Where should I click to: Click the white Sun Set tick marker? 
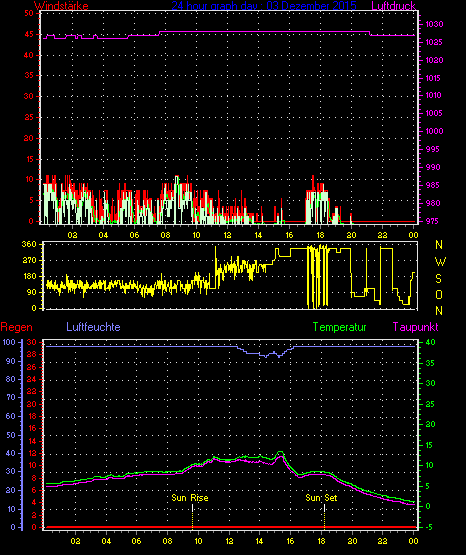pyautogui.click(x=324, y=508)
